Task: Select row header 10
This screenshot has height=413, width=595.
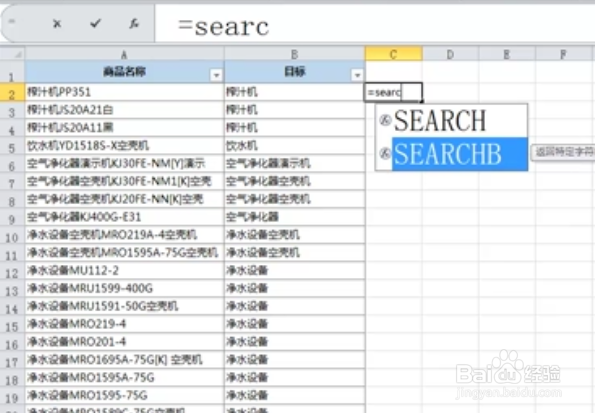Action: (12, 236)
